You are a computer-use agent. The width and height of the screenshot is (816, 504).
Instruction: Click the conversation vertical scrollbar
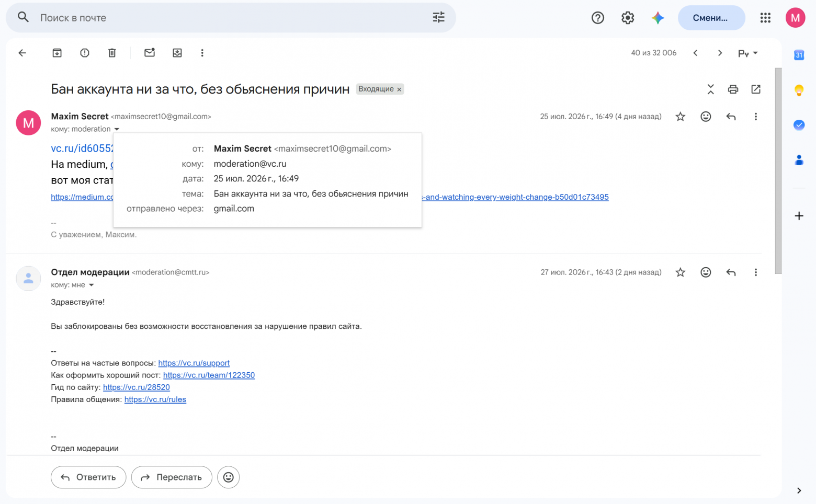pos(778,171)
